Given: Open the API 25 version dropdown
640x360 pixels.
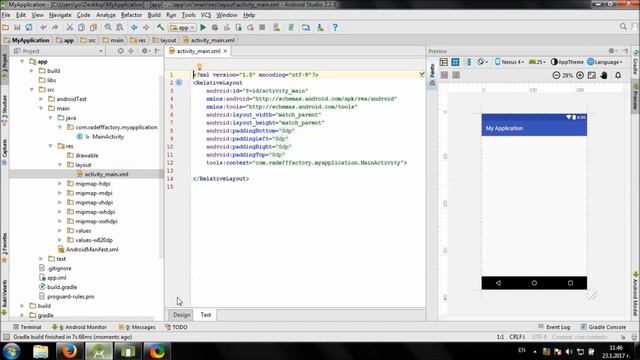Looking at the screenshot, I should coord(537,62).
